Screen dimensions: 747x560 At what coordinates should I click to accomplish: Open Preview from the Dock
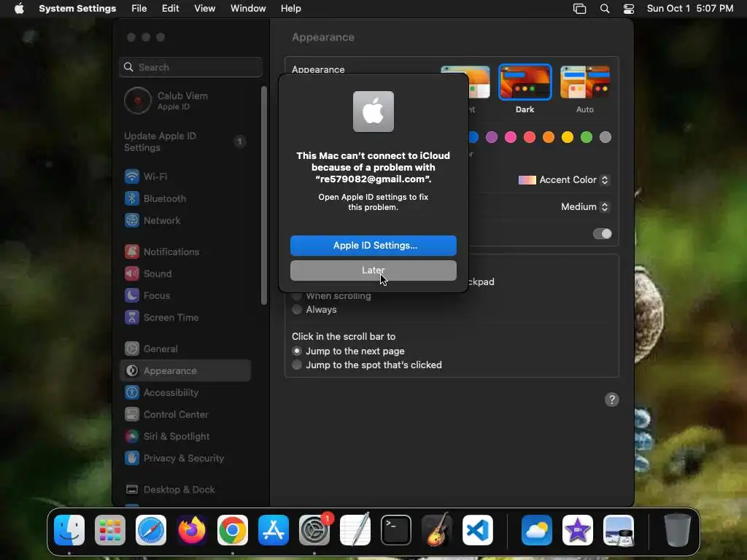click(619, 530)
